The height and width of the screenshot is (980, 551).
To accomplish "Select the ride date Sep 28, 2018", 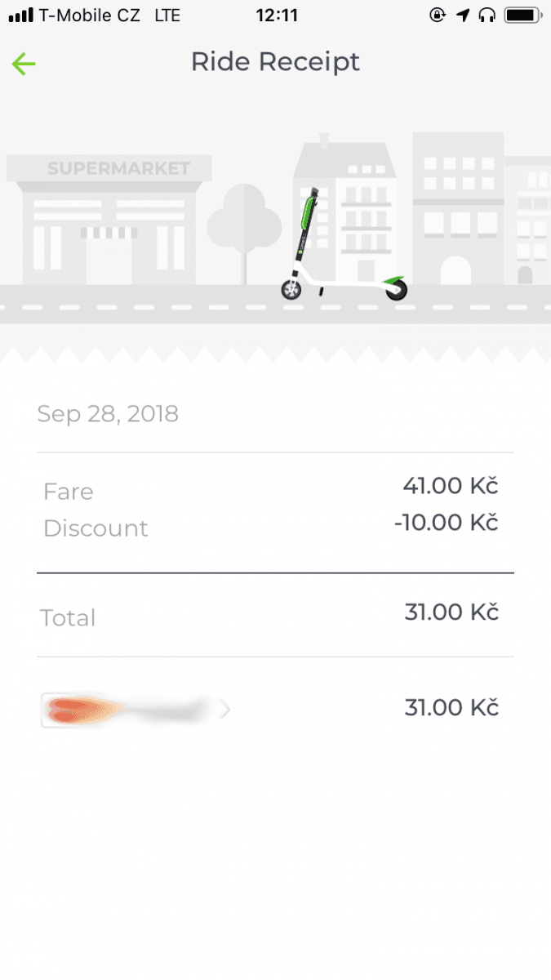I will 107,413.
